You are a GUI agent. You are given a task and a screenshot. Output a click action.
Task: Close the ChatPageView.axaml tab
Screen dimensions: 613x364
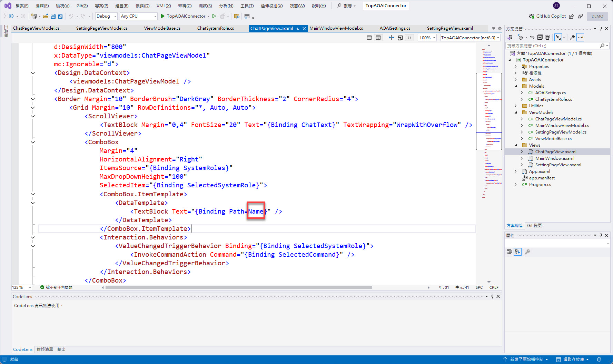(x=304, y=29)
